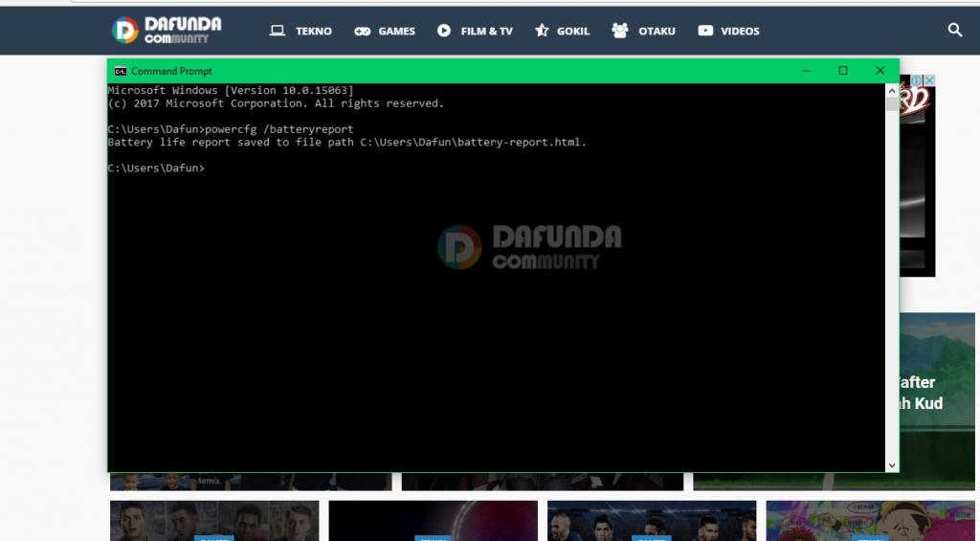Viewport: 980px width, 541px height.
Task: Click the Command Prompt scrollbar thumb
Action: [x=892, y=103]
